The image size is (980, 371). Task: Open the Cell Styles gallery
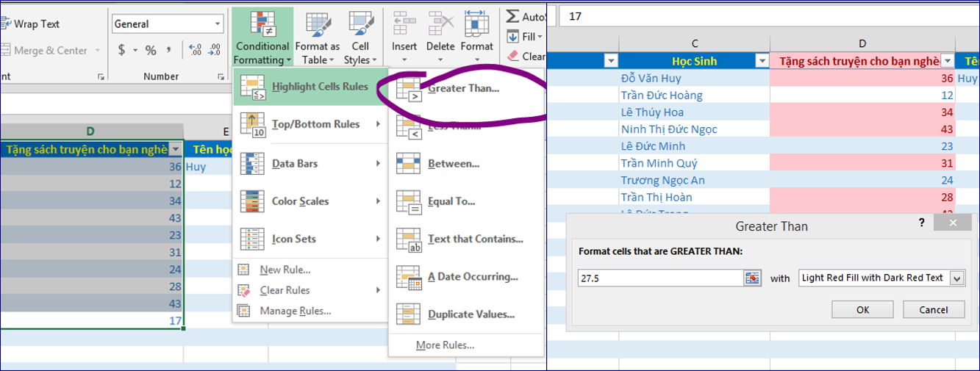pyautogui.click(x=360, y=25)
